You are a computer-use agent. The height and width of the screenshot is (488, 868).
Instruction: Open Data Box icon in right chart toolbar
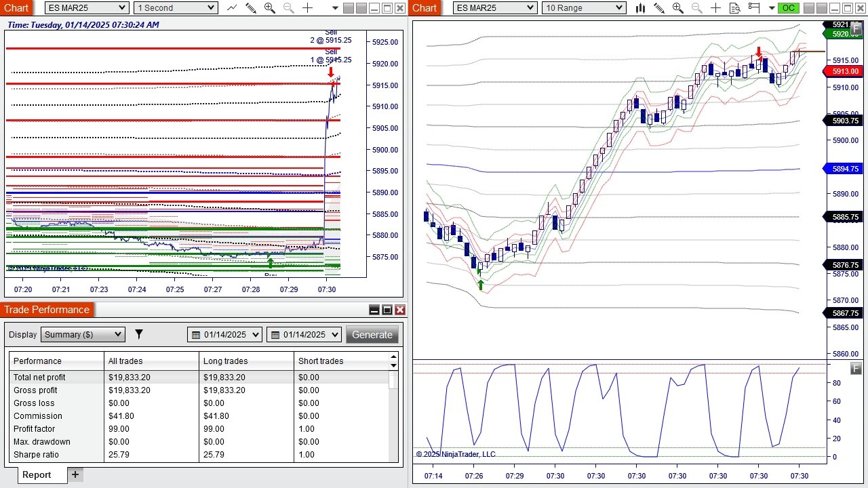tap(735, 8)
